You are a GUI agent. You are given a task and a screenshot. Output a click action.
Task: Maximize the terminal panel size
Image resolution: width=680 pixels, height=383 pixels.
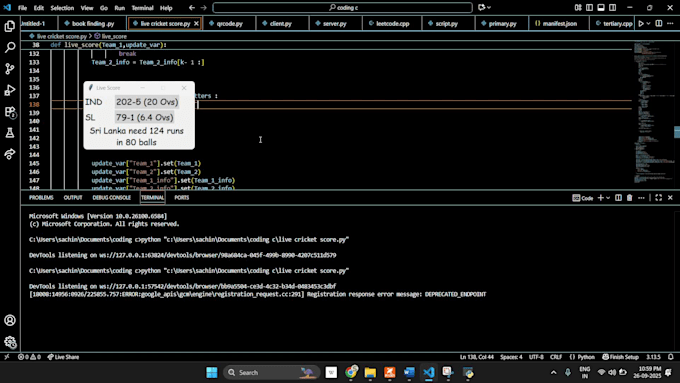(x=659, y=198)
